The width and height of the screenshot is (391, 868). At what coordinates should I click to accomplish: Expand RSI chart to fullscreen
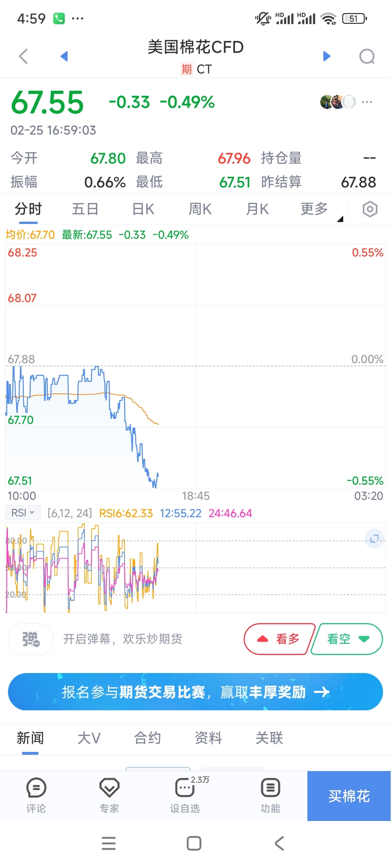tap(374, 539)
